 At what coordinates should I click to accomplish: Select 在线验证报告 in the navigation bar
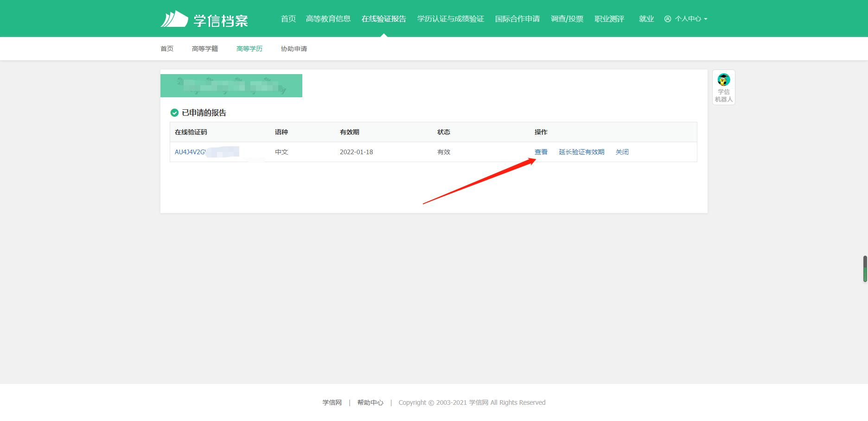click(383, 19)
